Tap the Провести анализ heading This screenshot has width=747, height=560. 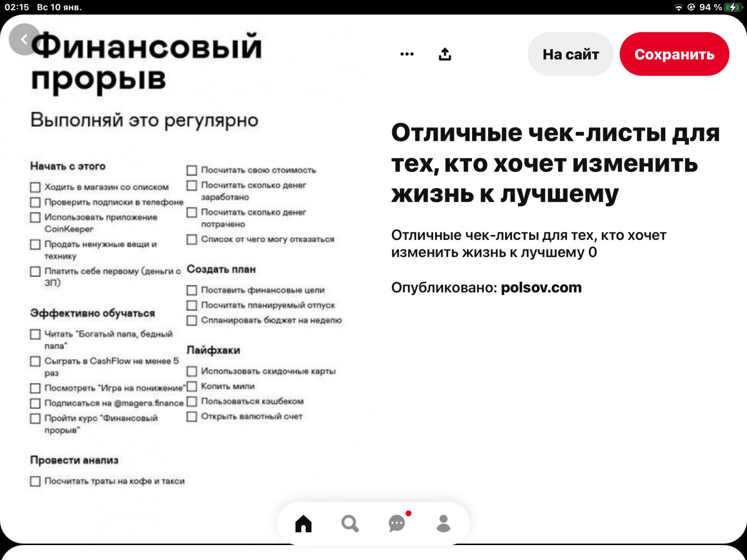pyautogui.click(x=74, y=461)
